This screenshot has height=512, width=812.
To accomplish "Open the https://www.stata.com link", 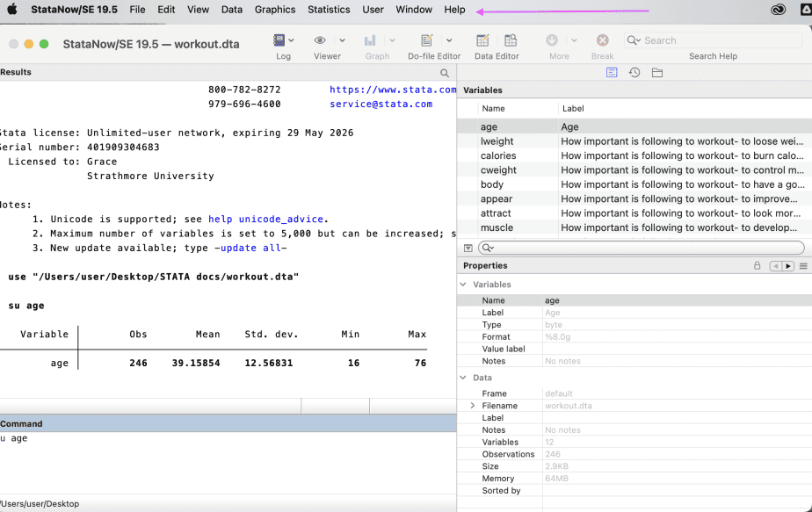I will [x=391, y=89].
